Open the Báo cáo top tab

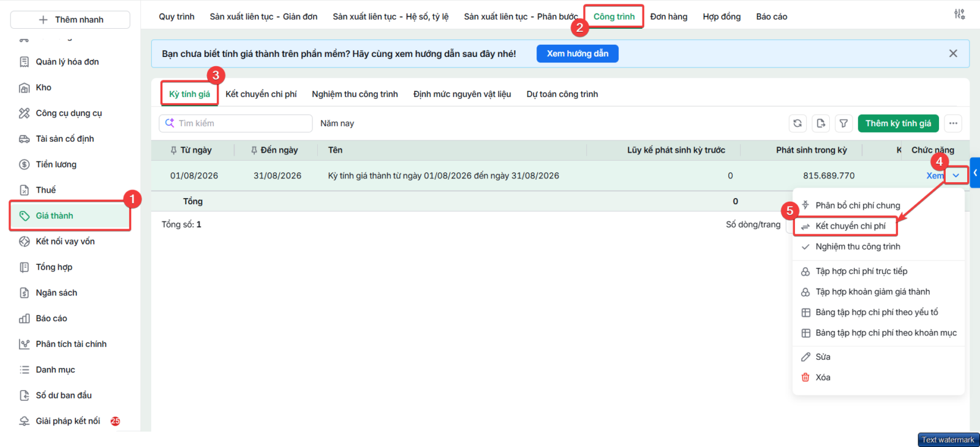tap(772, 17)
